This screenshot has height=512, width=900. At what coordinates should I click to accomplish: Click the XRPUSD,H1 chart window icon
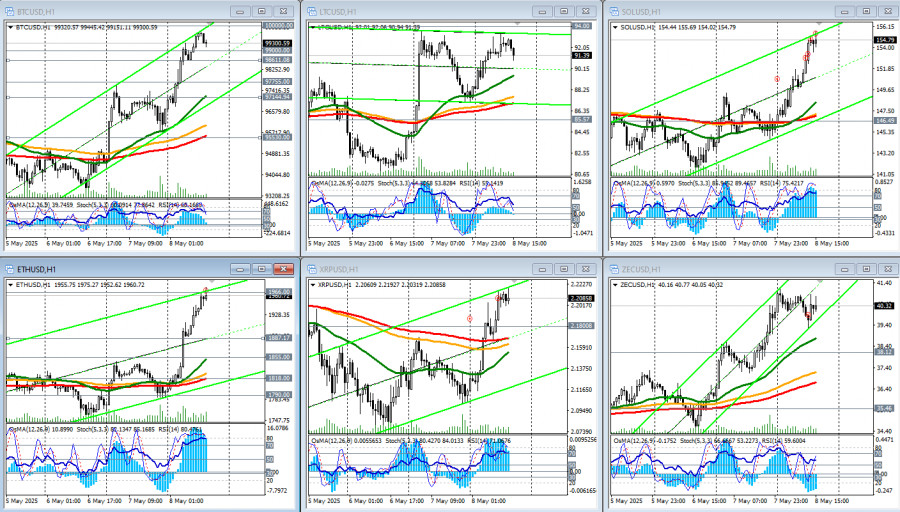point(312,269)
